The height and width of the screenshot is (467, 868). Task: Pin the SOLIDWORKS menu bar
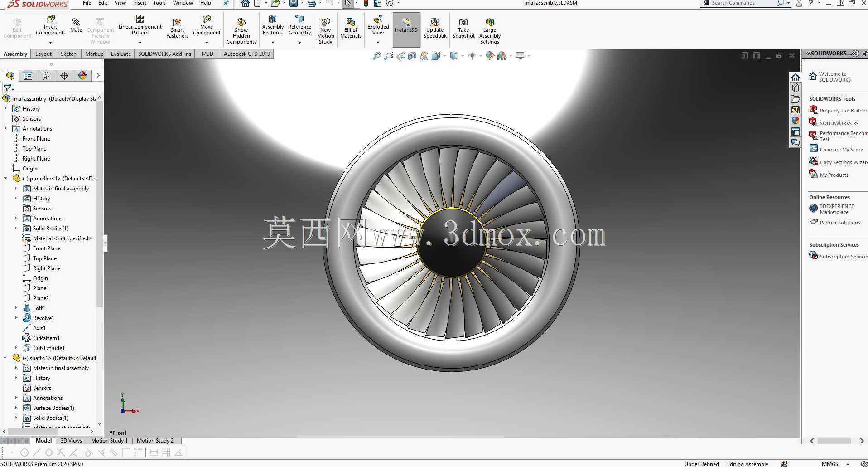click(226, 3)
